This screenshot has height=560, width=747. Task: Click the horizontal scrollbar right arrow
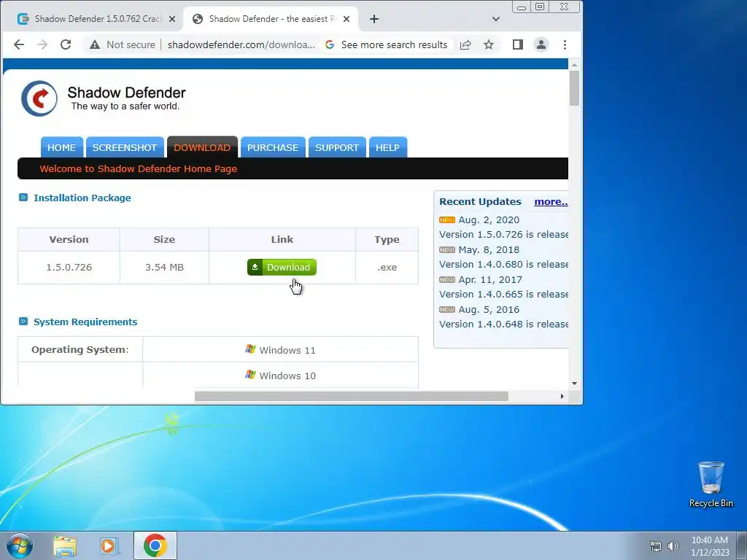coord(562,396)
